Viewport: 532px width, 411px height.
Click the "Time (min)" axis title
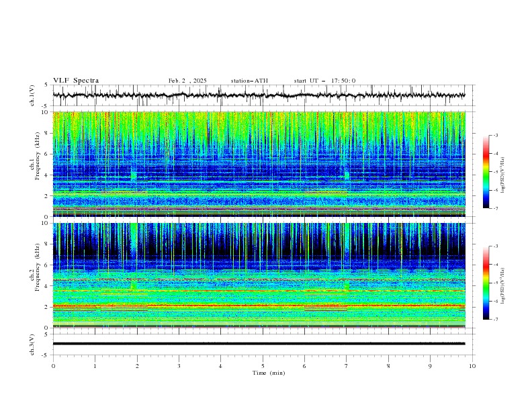pyautogui.click(x=269, y=373)
